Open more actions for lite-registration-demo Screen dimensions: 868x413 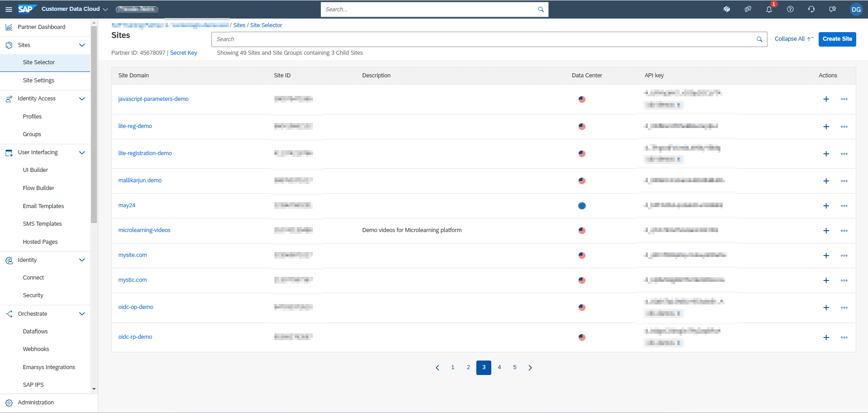pos(844,154)
